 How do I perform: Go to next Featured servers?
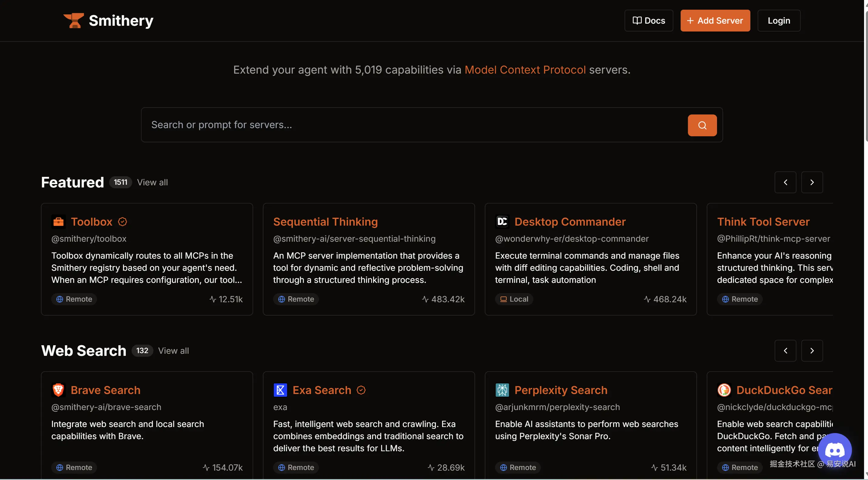812,182
